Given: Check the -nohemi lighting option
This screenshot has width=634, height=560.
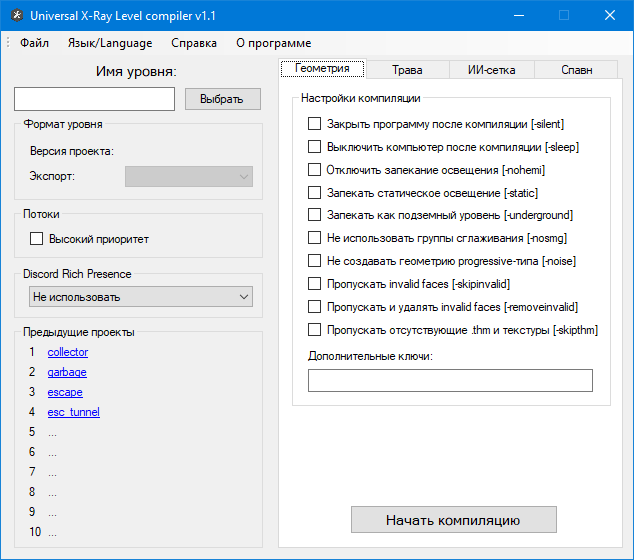Looking at the screenshot, I should [x=315, y=170].
